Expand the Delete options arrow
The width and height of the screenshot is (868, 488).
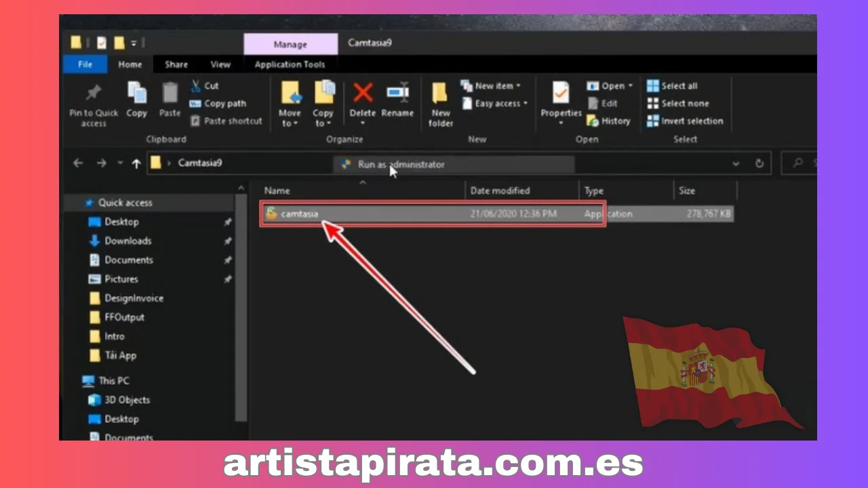pyautogui.click(x=363, y=123)
